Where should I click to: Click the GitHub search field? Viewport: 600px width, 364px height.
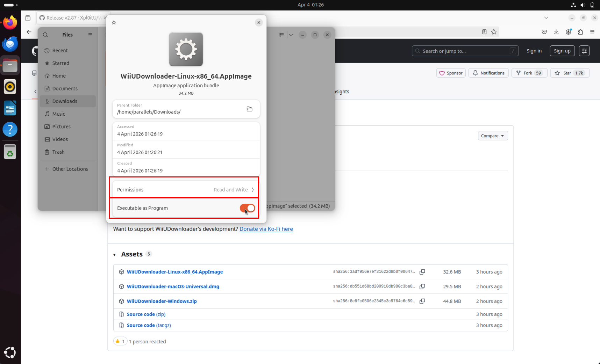[x=465, y=51]
